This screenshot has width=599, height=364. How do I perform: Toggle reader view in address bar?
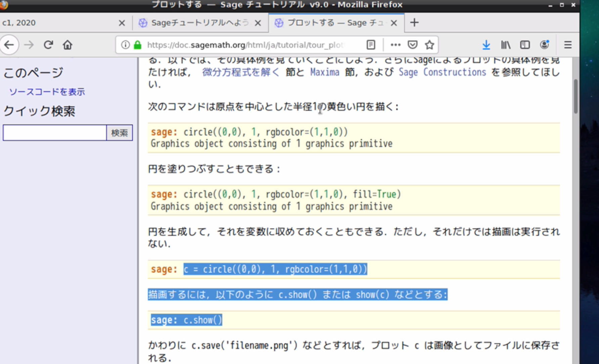tap(371, 45)
